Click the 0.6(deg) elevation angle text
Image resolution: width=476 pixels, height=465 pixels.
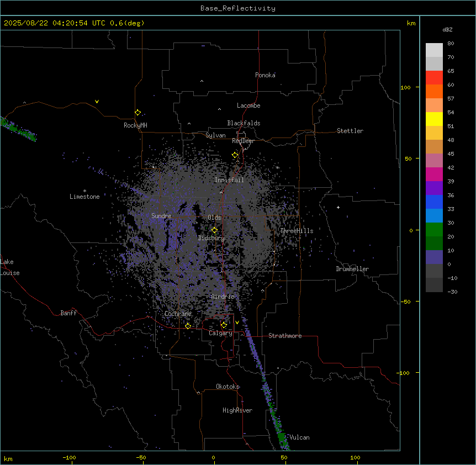point(127,23)
